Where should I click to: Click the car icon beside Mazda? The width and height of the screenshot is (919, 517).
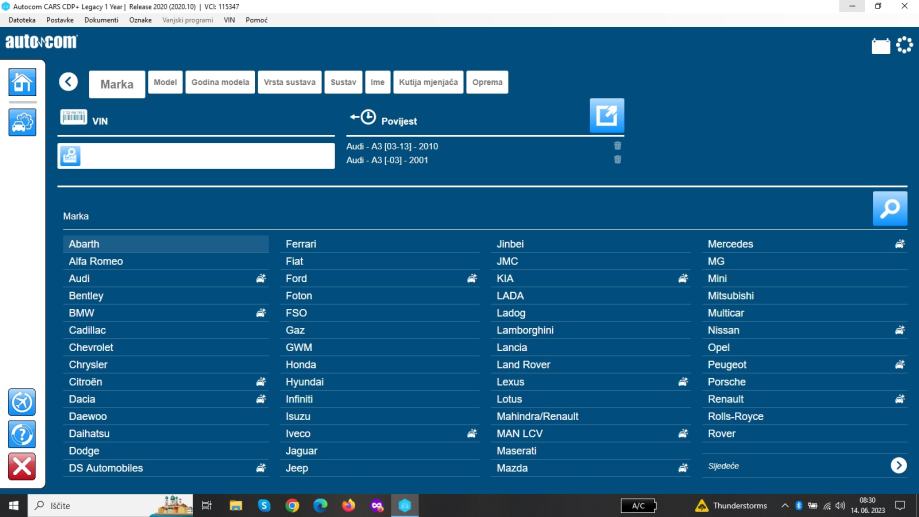683,468
